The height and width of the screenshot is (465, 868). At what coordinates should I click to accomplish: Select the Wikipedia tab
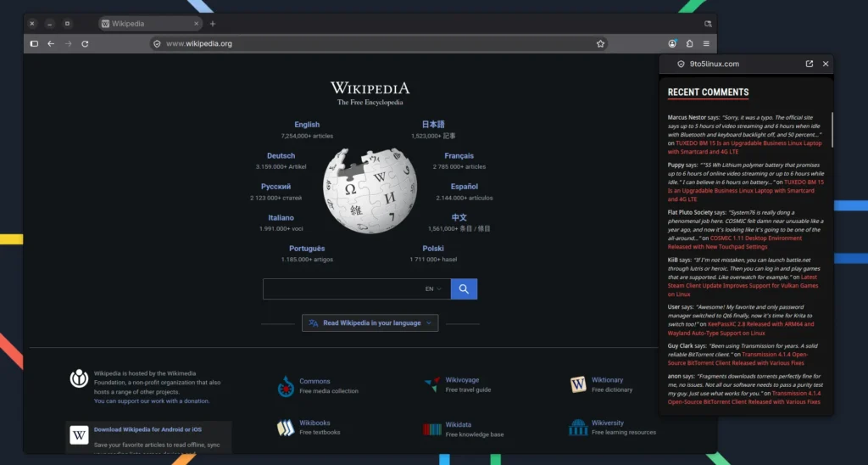[x=150, y=24]
